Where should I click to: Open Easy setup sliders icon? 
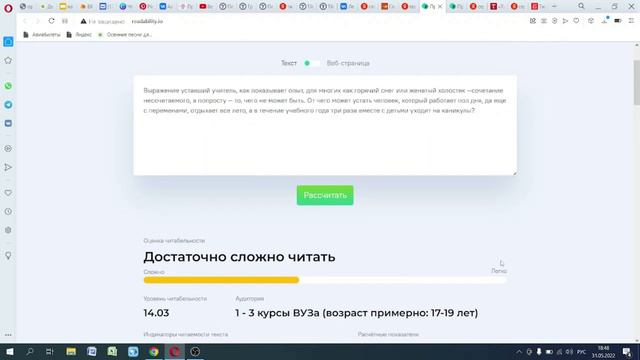631,21
